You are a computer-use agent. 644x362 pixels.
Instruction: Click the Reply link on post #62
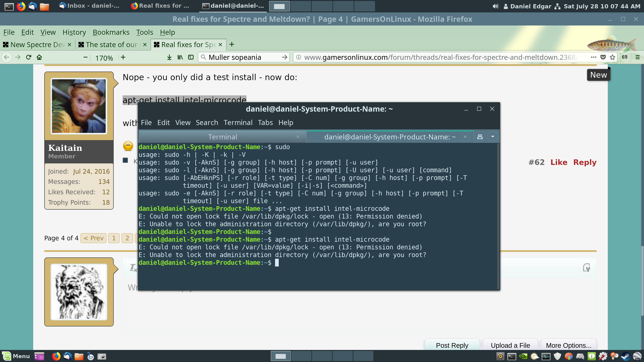(585, 162)
